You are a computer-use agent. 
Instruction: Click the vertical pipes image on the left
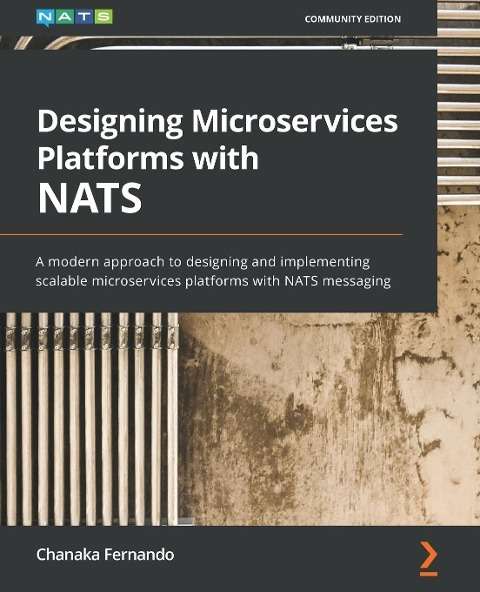click(90, 419)
